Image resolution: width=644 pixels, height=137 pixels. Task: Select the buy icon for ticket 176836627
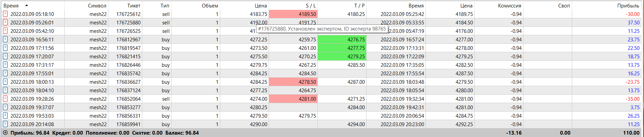click(5, 82)
